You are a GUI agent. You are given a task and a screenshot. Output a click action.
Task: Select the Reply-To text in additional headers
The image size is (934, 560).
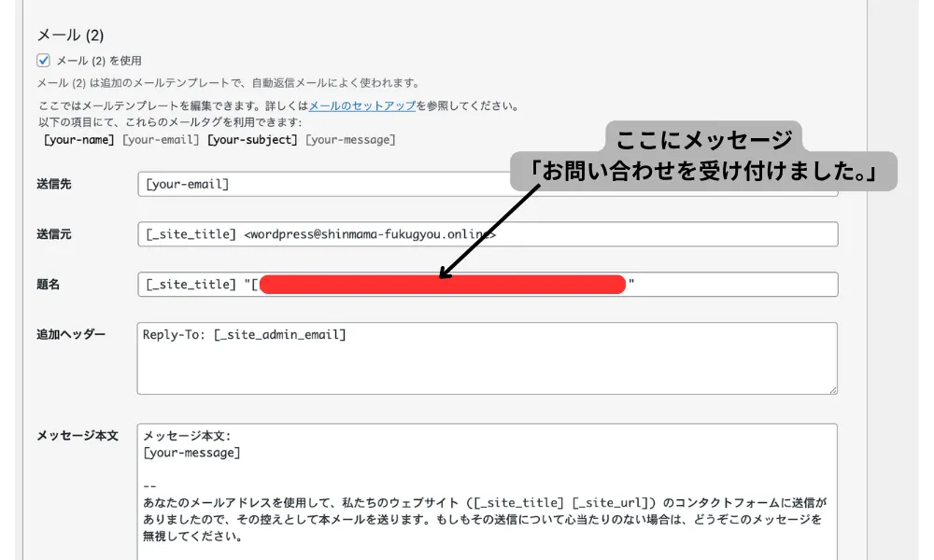[173, 334]
